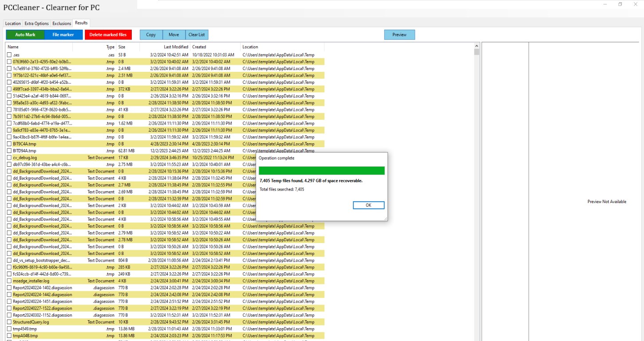This screenshot has height=341, width=644.
Task: Check the Report20240224-1402.diagsession checkbox
Action: (9, 288)
